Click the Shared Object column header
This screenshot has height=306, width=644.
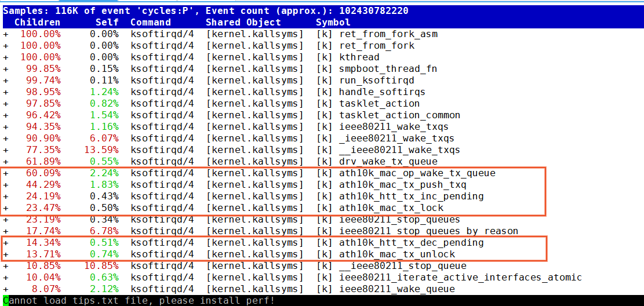click(243, 23)
